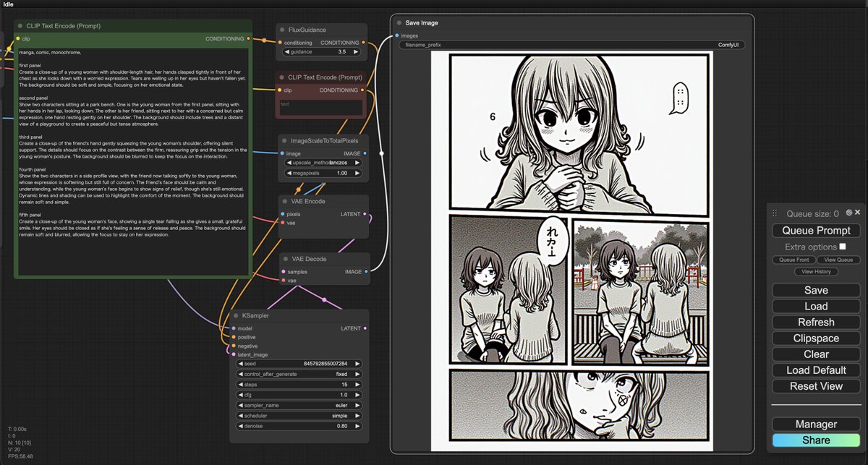Decrease KSampler cfg with left arrow
This screenshot has width=868, height=465.
[x=241, y=395]
